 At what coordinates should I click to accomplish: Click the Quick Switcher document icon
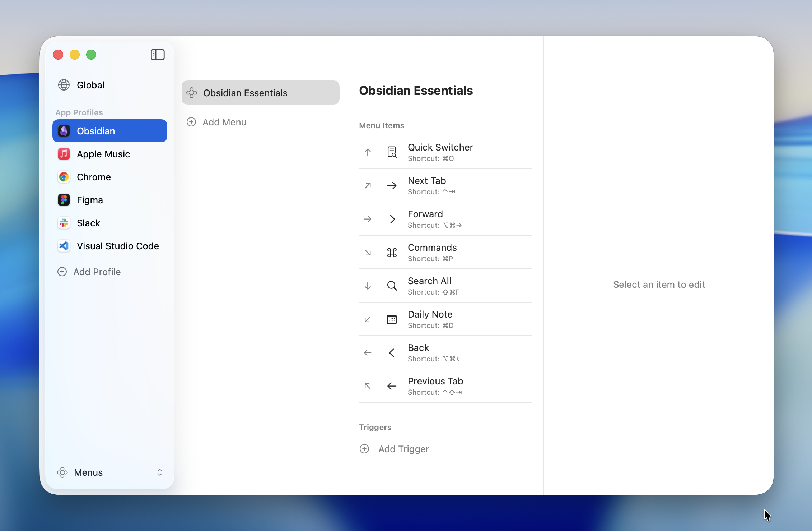coord(392,152)
